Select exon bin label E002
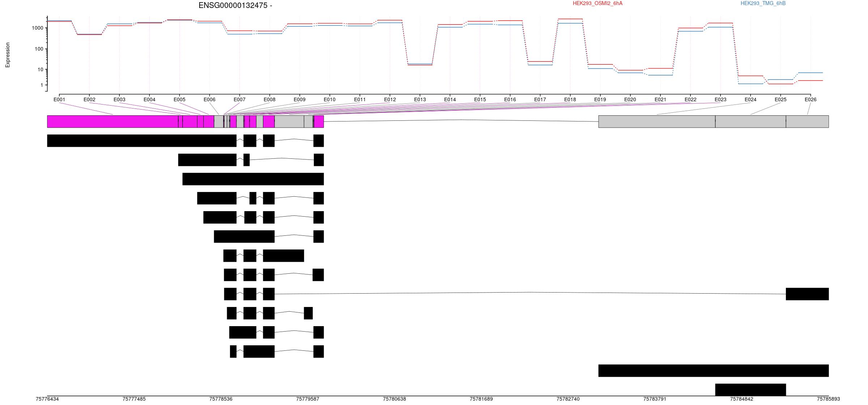Image resolution: width=868 pixels, height=405 pixels. pyautogui.click(x=89, y=99)
